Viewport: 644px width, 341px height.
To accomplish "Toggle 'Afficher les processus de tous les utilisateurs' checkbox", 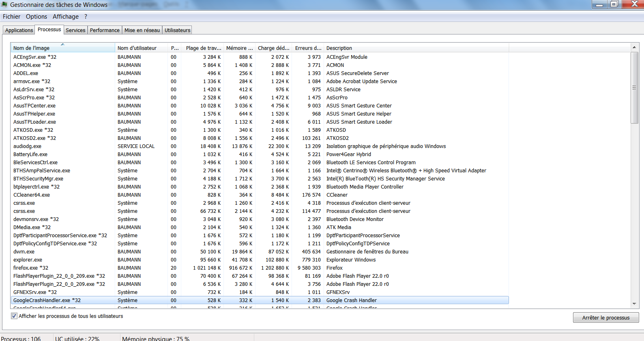I will 14,316.
